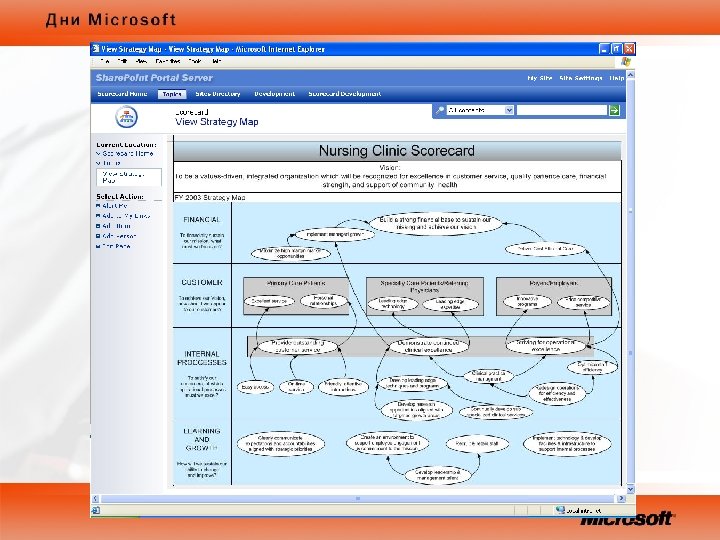This screenshot has width=720, height=540.
Task: Click the LEARNING AND GROWTH perspective heading
Action: click(x=202, y=439)
